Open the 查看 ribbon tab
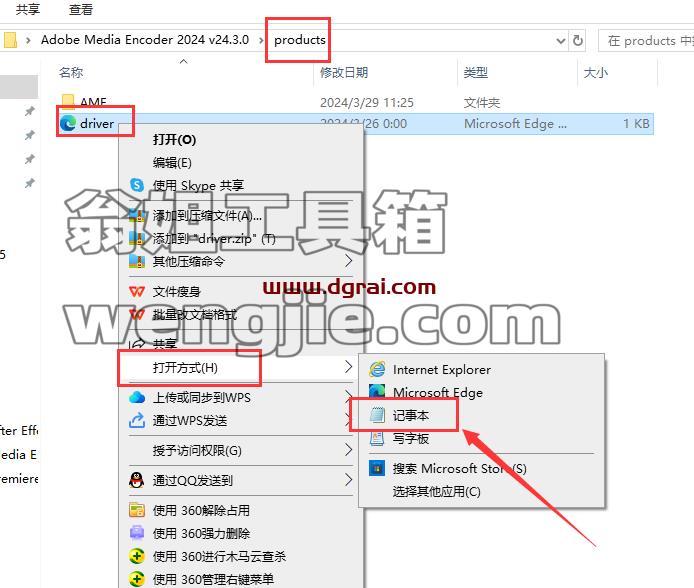Viewport: 694px width, 588px height. pyautogui.click(x=81, y=9)
